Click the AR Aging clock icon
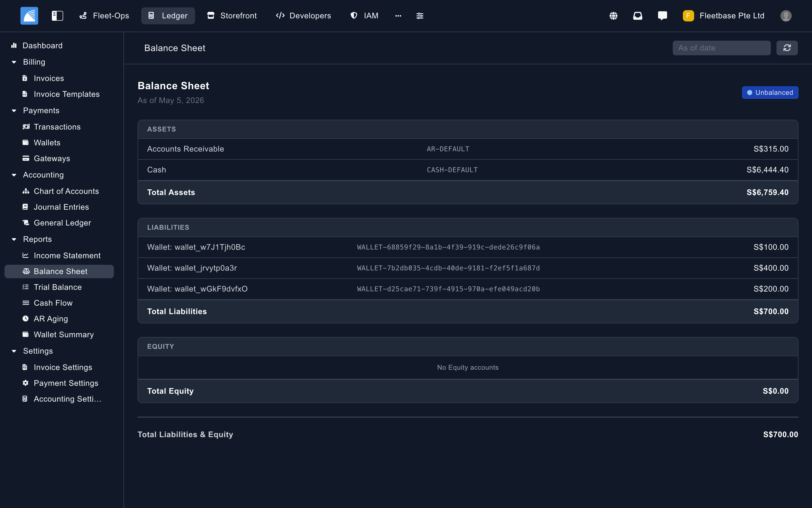 [x=25, y=319]
